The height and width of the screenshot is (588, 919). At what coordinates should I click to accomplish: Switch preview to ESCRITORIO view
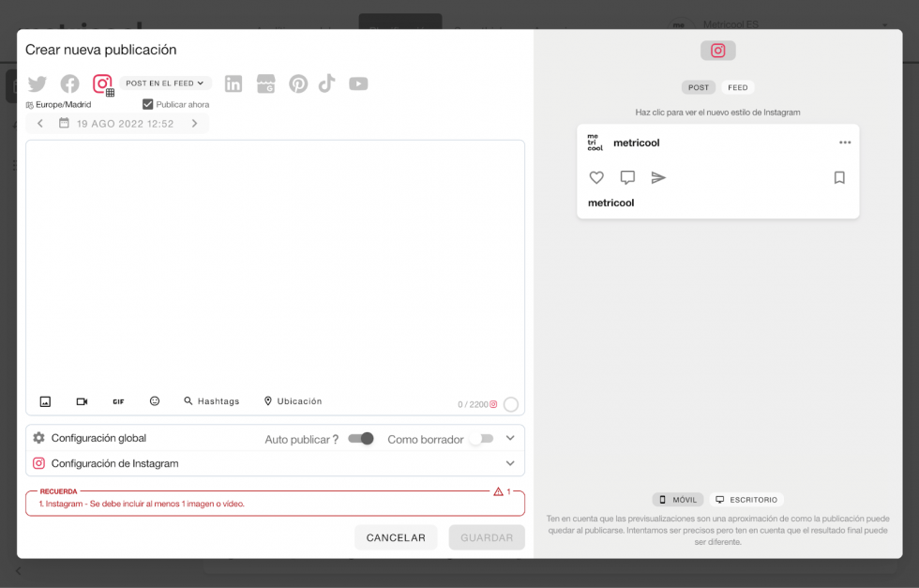(746, 499)
